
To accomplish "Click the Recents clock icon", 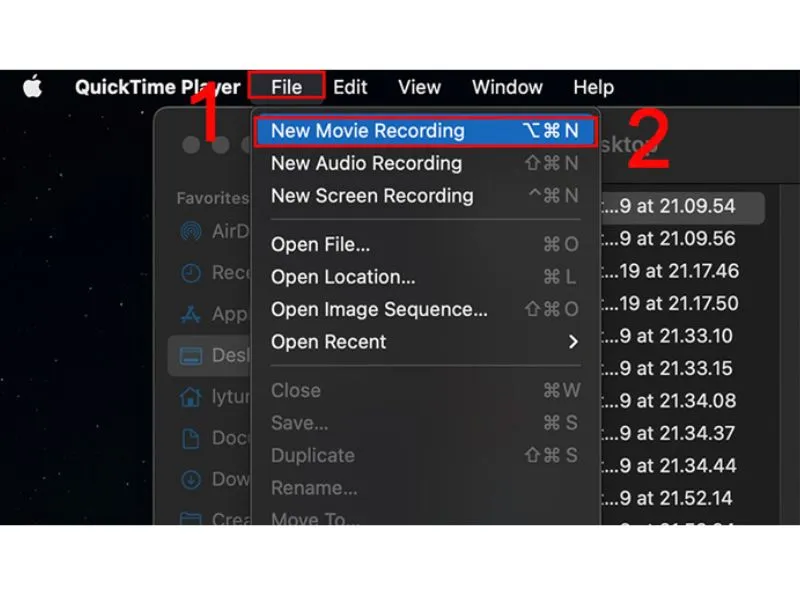I will coord(191,273).
